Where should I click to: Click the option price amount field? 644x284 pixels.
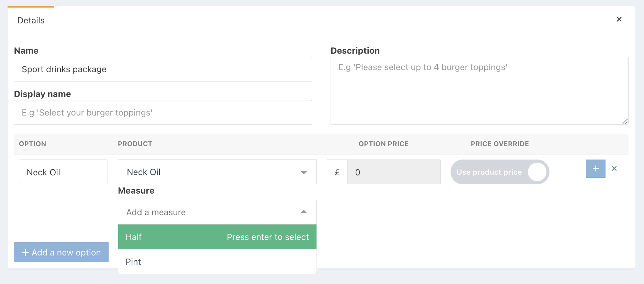point(393,172)
